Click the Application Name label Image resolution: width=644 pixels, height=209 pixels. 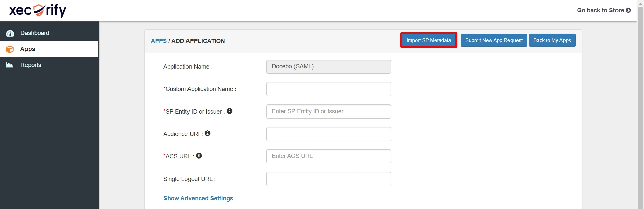(x=188, y=67)
